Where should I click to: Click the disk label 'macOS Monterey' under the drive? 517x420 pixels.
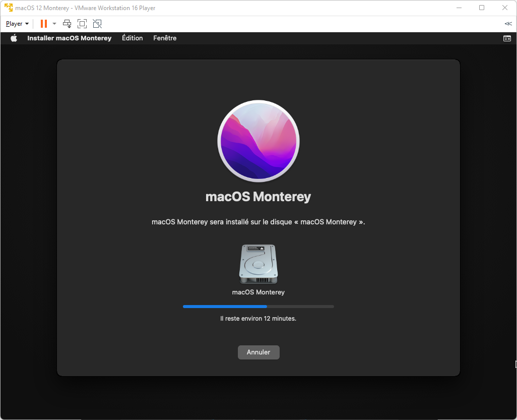click(x=258, y=292)
